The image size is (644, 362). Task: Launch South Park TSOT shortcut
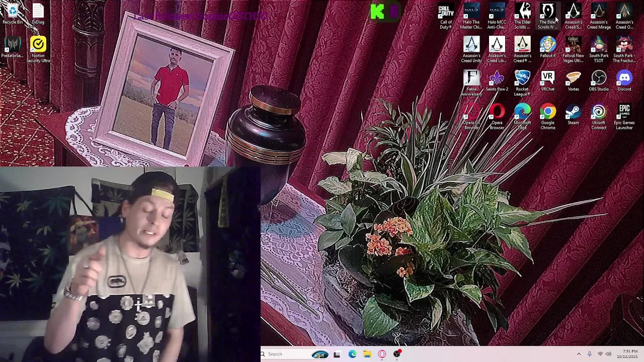[x=599, y=50]
